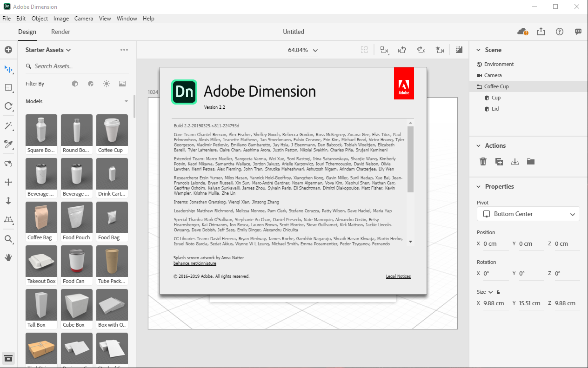Choose the Orbit camera tool
The height and width of the screenshot is (368, 588).
pyautogui.click(x=8, y=164)
